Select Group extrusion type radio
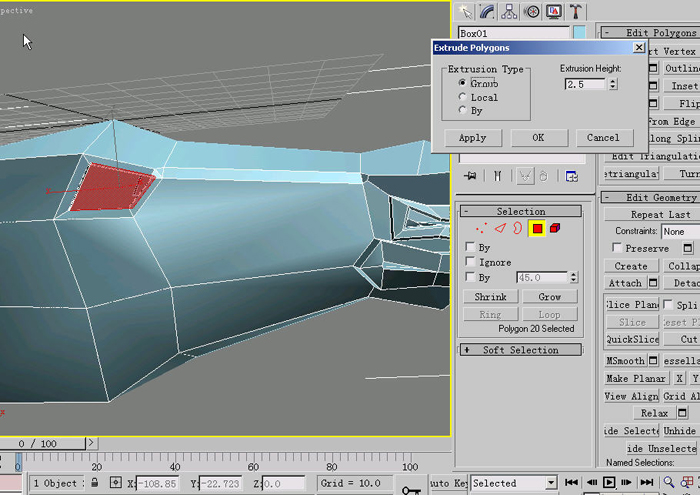Screen dimensions: 700x495 coord(462,83)
